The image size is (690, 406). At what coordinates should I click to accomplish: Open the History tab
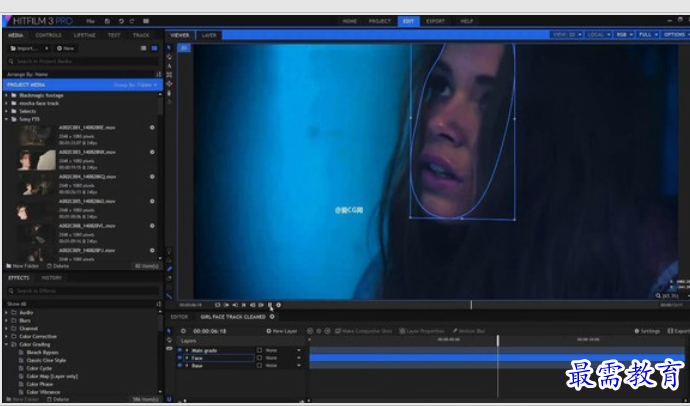[51, 278]
